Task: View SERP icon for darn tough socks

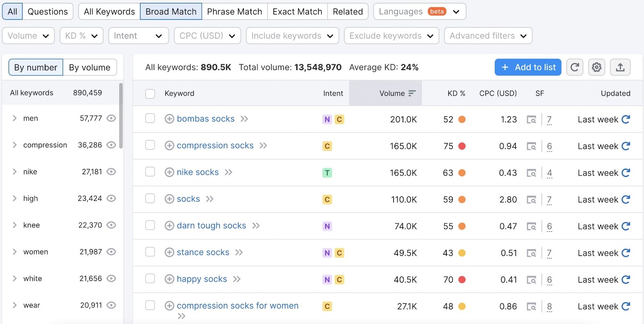Action: point(532,226)
